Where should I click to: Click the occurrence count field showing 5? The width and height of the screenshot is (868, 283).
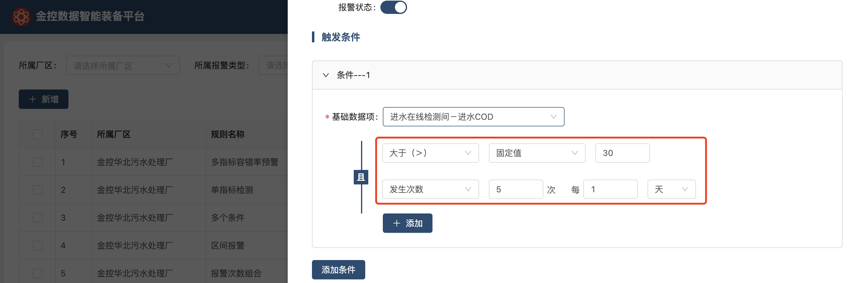pos(515,190)
